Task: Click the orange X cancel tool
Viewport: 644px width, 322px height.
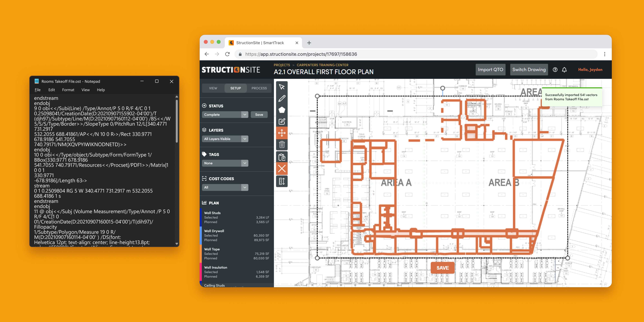Action: pos(282,169)
